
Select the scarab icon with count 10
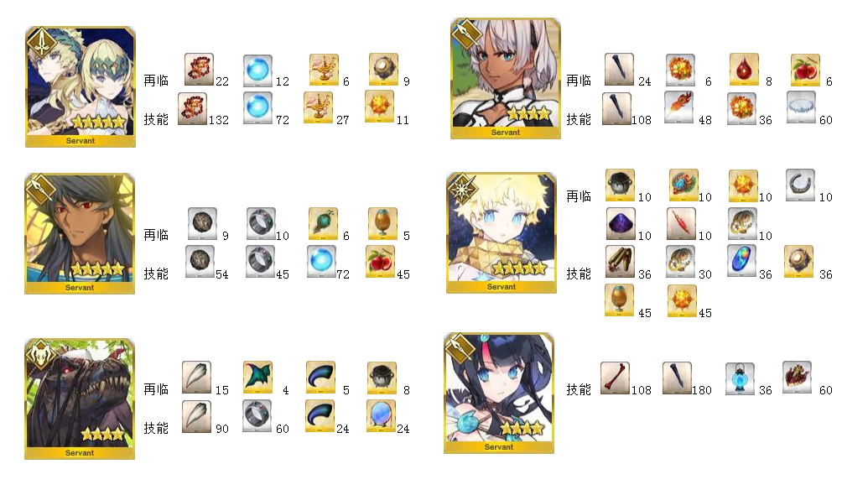[683, 185]
